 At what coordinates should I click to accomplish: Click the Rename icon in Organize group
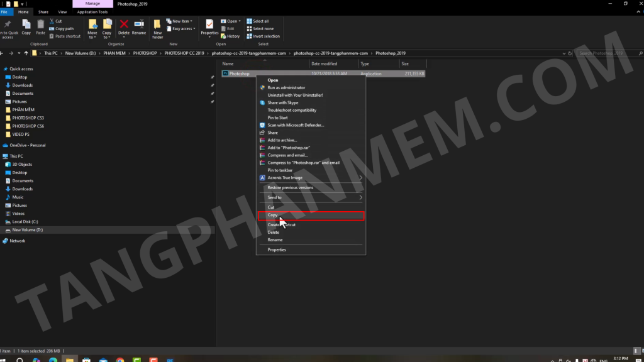[139, 25]
